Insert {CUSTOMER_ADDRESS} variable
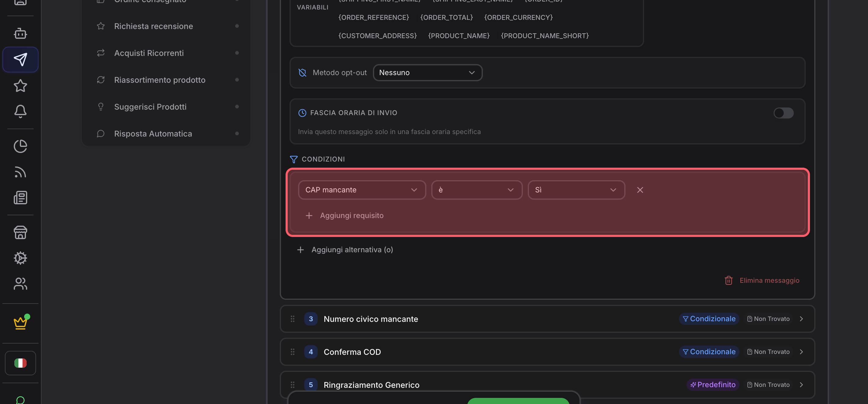 click(x=377, y=36)
